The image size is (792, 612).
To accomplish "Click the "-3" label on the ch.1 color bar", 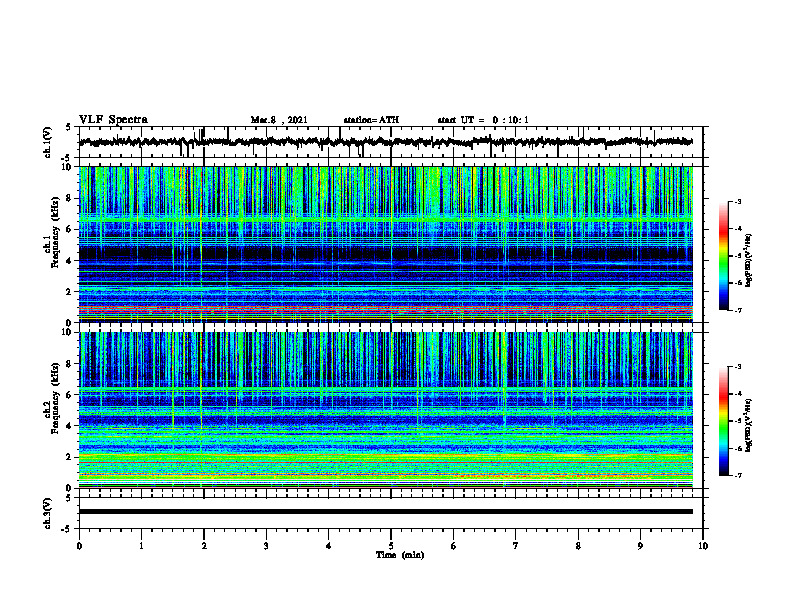I will coord(738,201).
